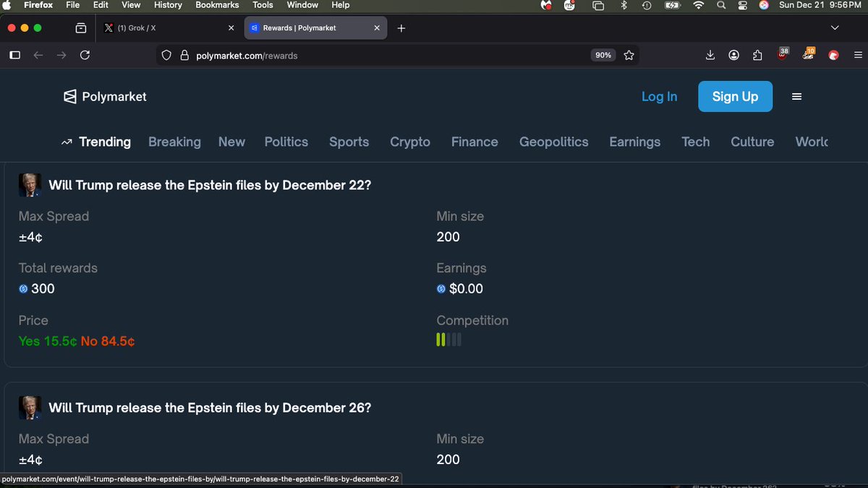Click the red round extension icon
The image size is (868, 488).
click(833, 55)
